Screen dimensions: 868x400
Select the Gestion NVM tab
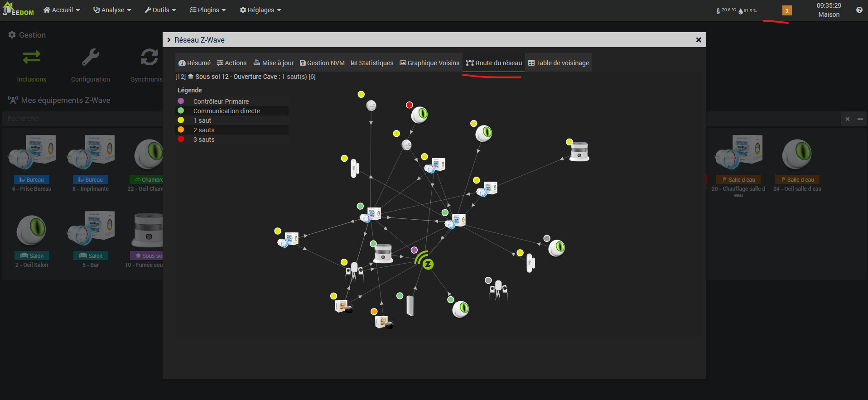coord(322,63)
